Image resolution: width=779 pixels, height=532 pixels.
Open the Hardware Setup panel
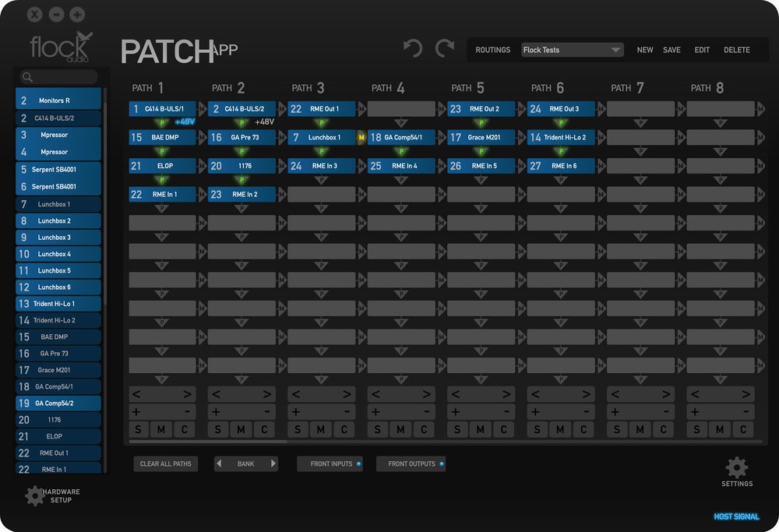(x=35, y=495)
